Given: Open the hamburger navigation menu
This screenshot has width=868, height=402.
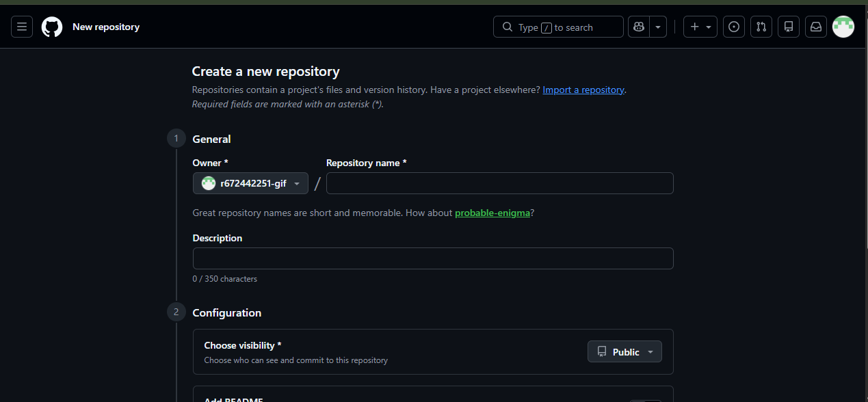Looking at the screenshot, I should 22,27.
